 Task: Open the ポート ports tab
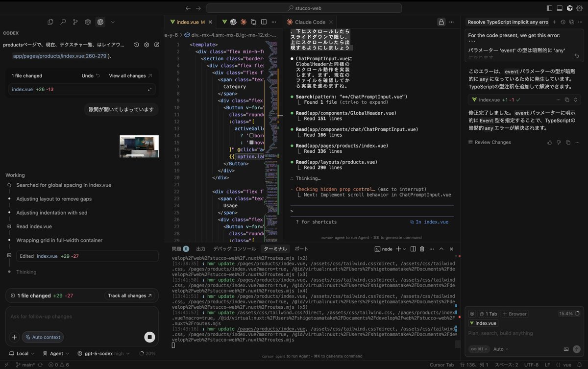click(301, 249)
